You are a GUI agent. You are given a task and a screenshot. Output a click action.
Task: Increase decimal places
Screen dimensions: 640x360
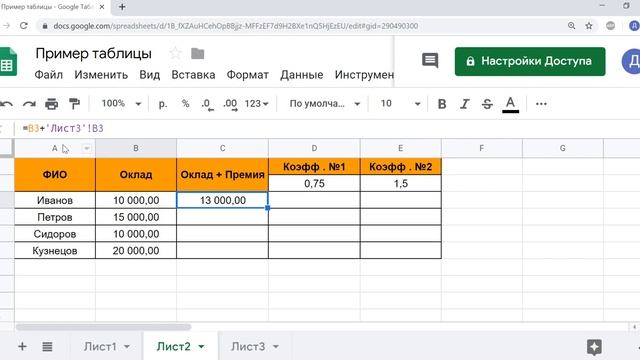[x=230, y=104]
